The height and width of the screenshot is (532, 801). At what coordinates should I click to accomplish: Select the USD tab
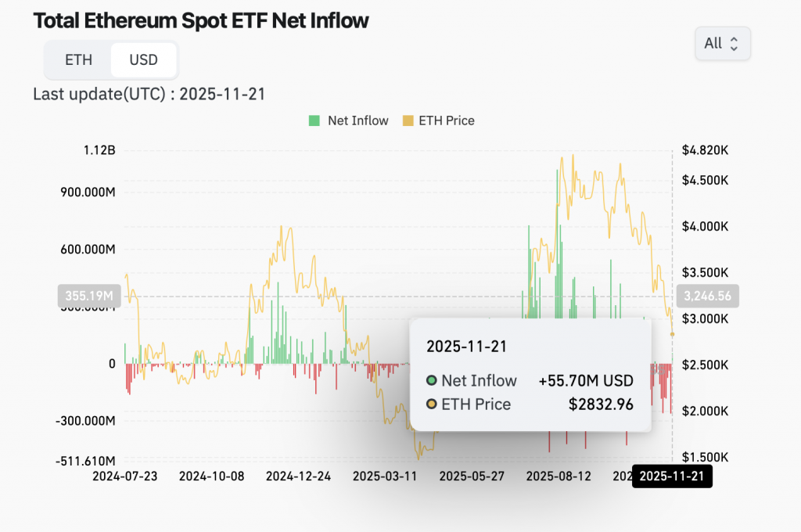click(143, 59)
